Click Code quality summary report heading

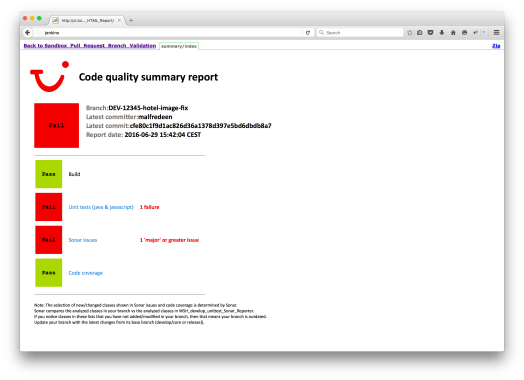[x=148, y=77]
